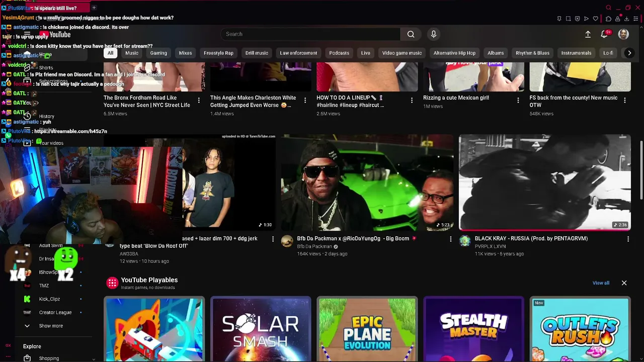Start voice search with the microphone icon
This screenshot has width=644, height=362.
pyautogui.click(x=434, y=34)
